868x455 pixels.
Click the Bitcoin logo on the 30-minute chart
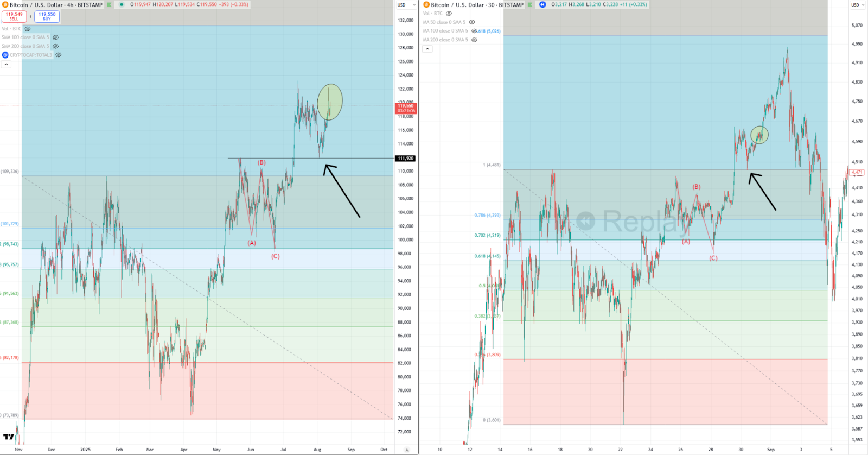point(426,5)
